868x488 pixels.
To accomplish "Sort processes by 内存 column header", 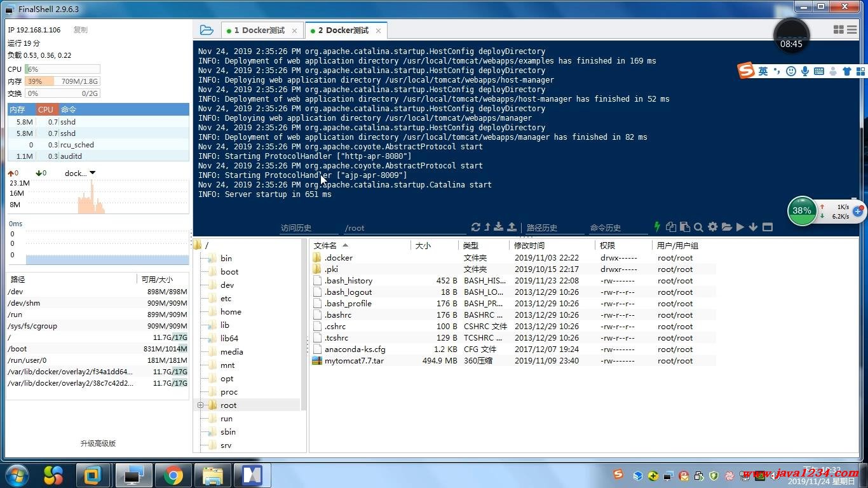I will click(x=22, y=109).
